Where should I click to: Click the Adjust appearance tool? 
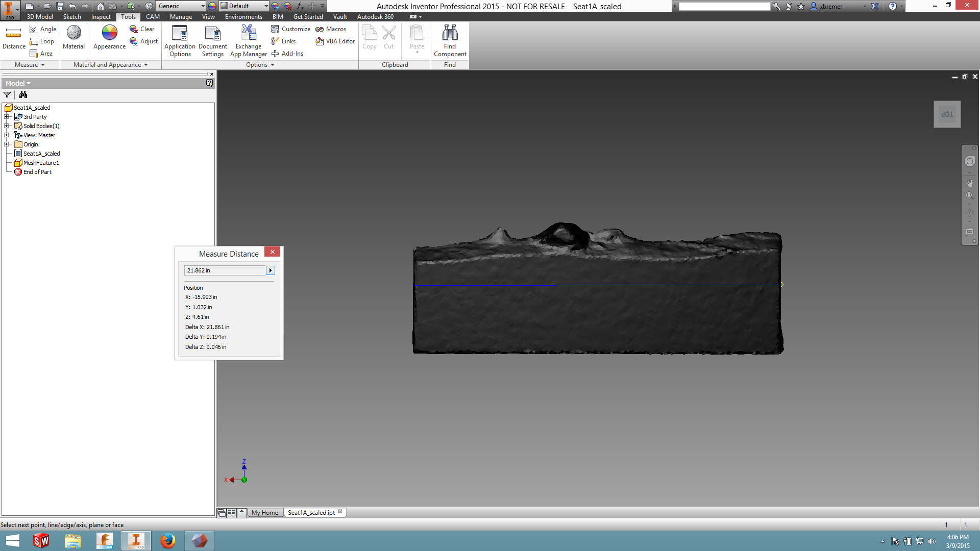pyautogui.click(x=143, y=41)
